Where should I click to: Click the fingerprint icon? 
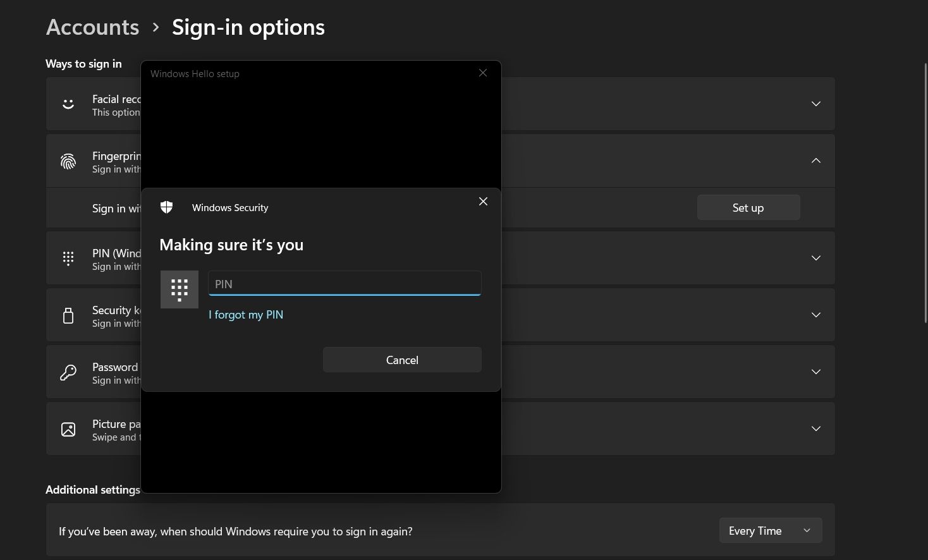[68, 161]
